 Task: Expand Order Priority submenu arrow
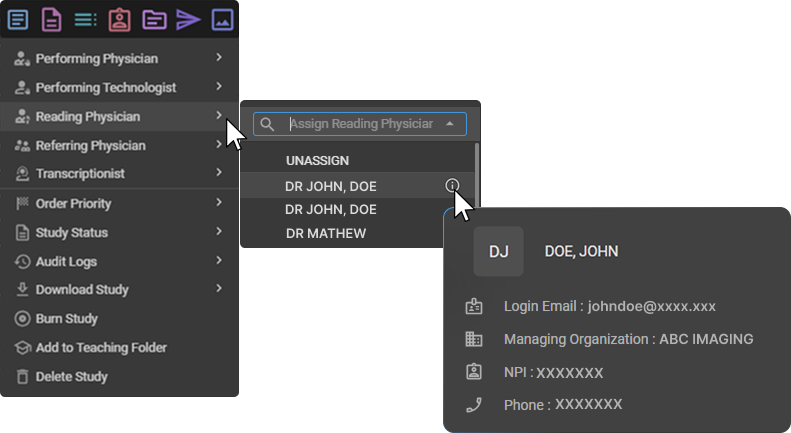(x=219, y=202)
